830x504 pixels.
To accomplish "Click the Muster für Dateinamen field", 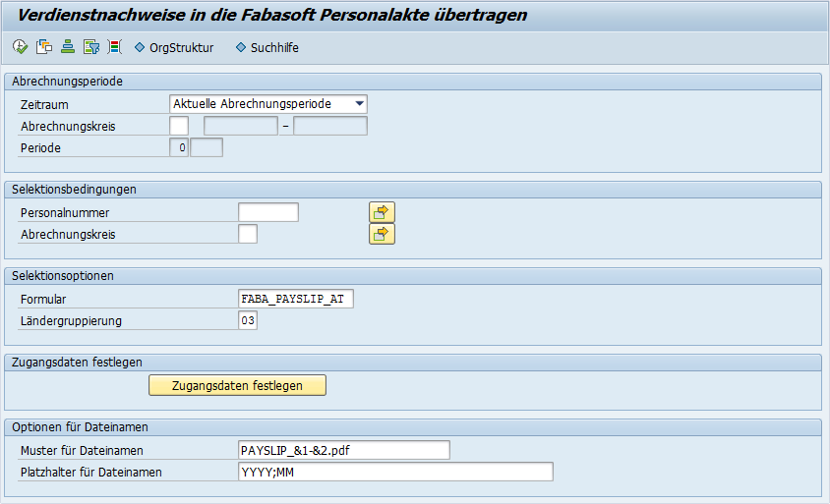I will coord(343,450).
